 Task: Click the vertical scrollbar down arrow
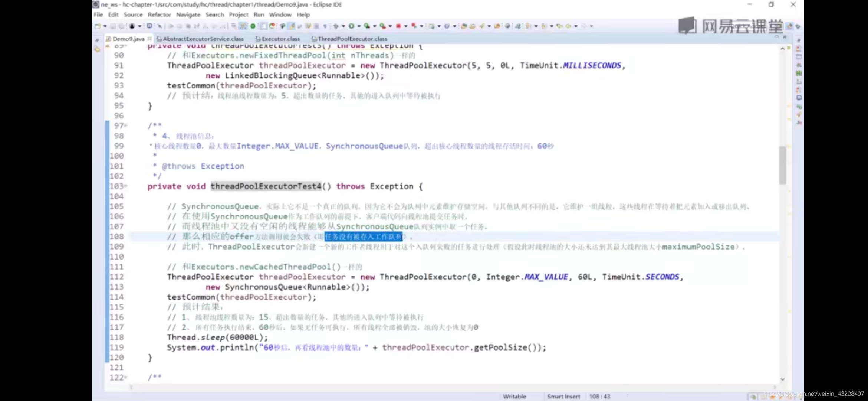[782, 379]
